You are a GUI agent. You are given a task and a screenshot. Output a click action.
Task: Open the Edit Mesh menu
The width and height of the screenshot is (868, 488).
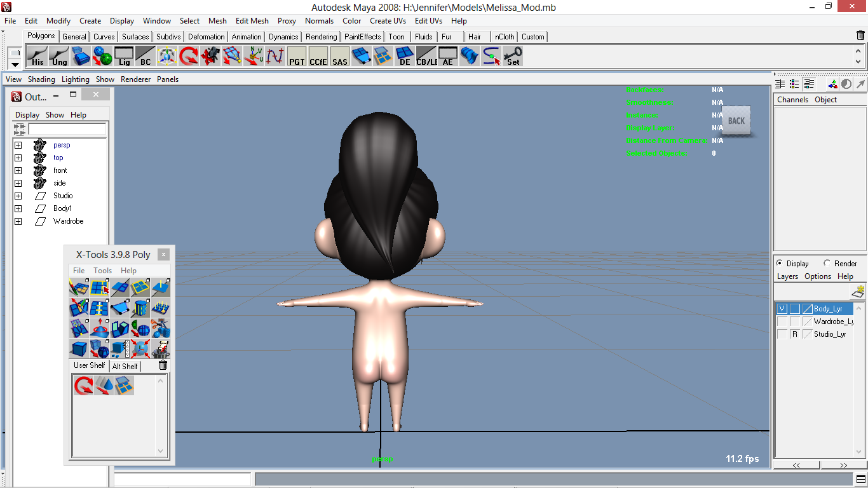click(x=252, y=21)
